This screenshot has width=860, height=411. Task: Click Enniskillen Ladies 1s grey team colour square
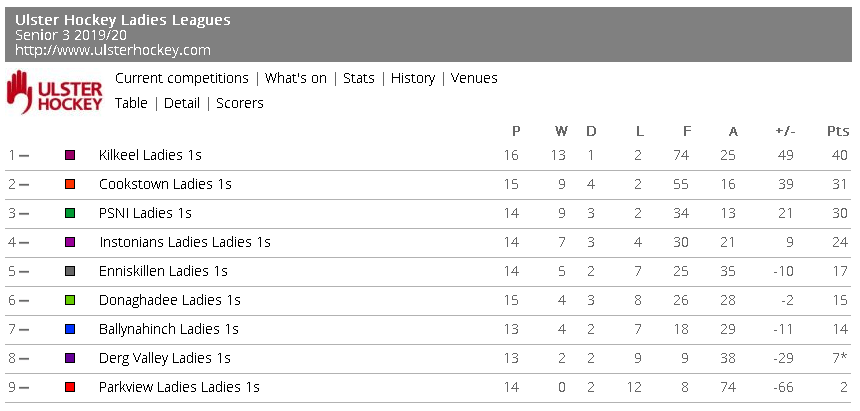(x=70, y=271)
